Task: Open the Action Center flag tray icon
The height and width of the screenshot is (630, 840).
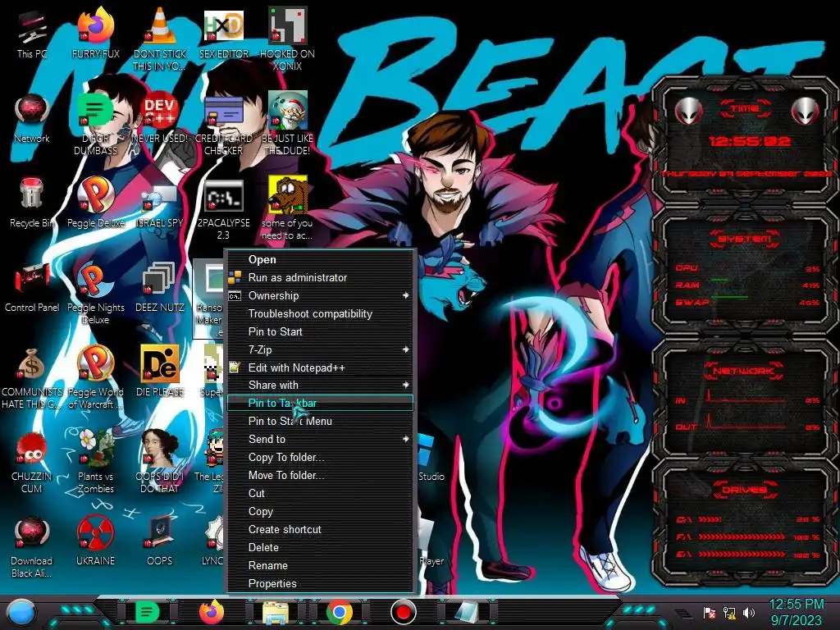Action: pos(710,612)
